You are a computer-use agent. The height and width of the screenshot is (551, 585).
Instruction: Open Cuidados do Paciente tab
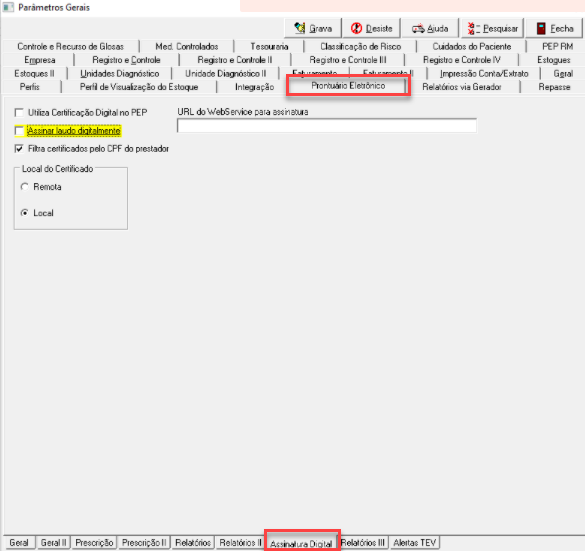(x=472, y=47)
